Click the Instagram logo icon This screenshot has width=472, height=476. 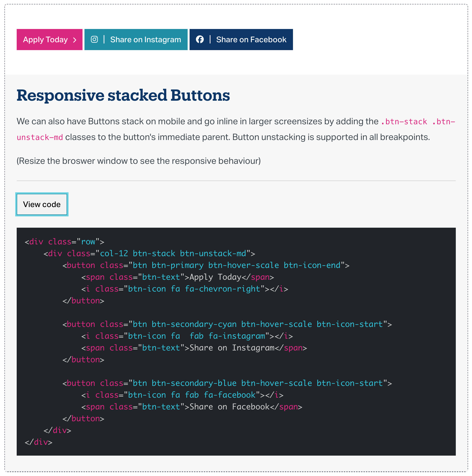94,39
